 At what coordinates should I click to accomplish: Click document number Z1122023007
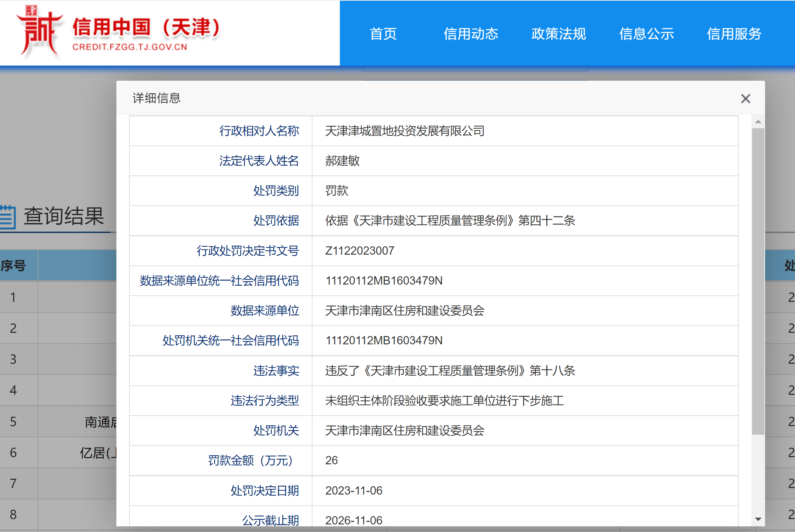(x=360, y=250)
